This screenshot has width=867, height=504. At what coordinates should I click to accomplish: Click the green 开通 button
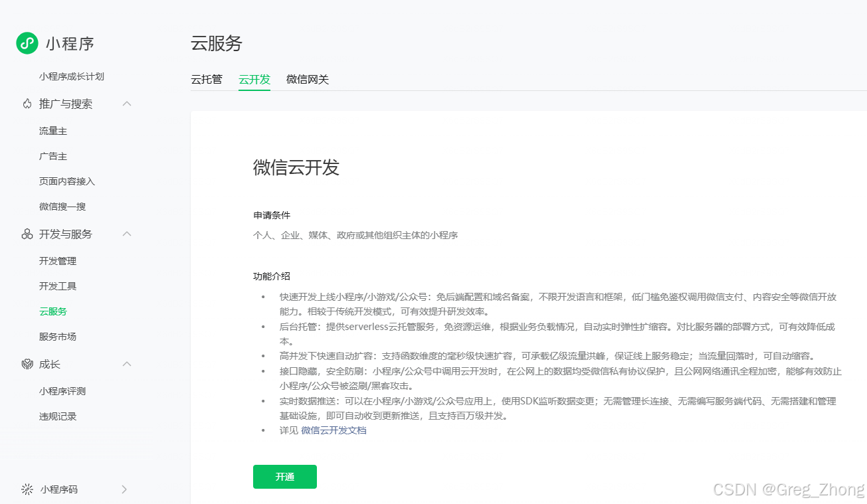285,477
